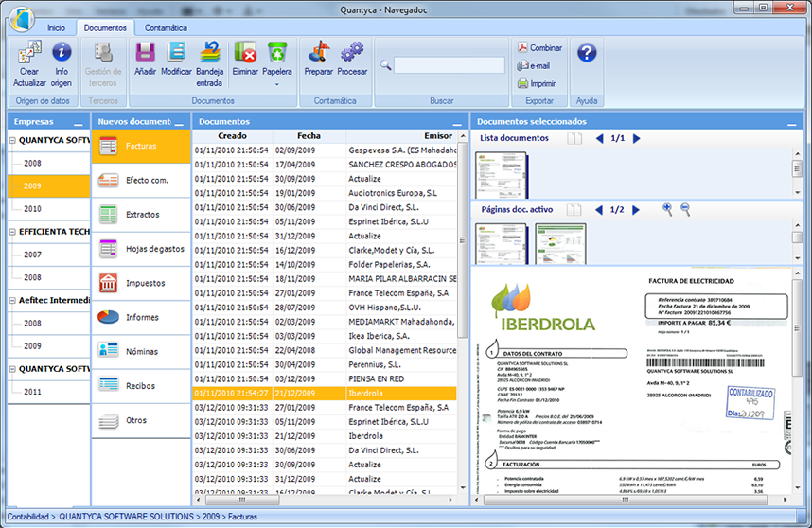Toggle Páginas doc. activo book view icon

(x=574, y=210)
